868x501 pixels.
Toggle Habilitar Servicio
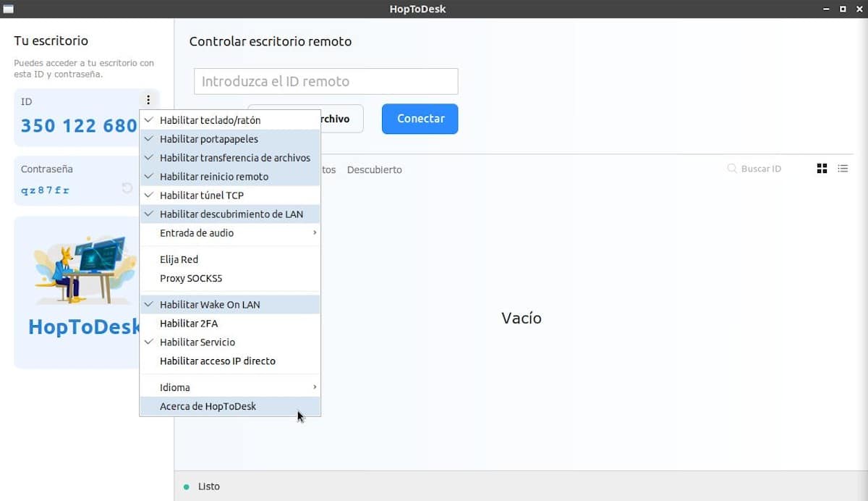click(230, 342)
